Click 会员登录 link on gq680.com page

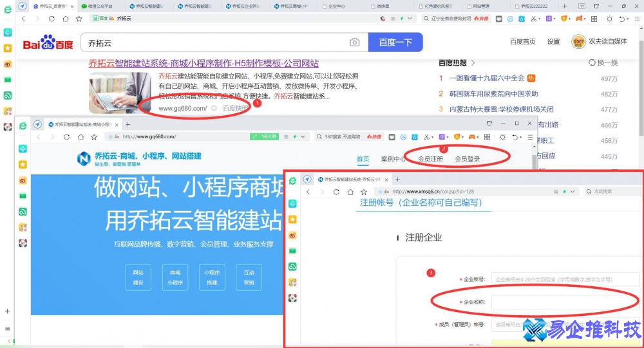pos(468,159)
